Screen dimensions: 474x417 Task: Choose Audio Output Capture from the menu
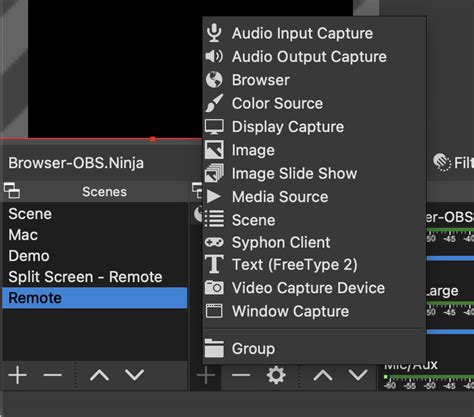point(314,56)
